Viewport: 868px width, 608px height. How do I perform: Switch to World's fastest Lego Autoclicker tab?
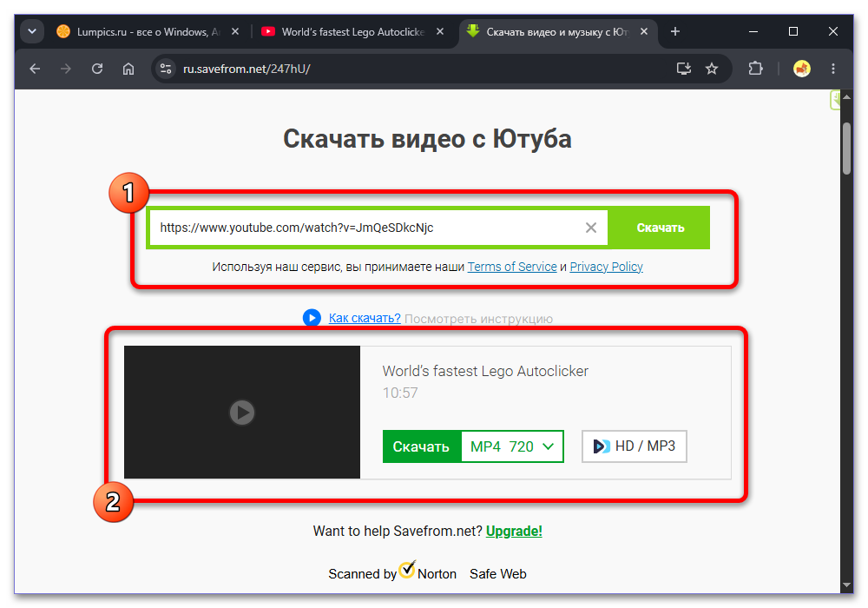(352, 31)
